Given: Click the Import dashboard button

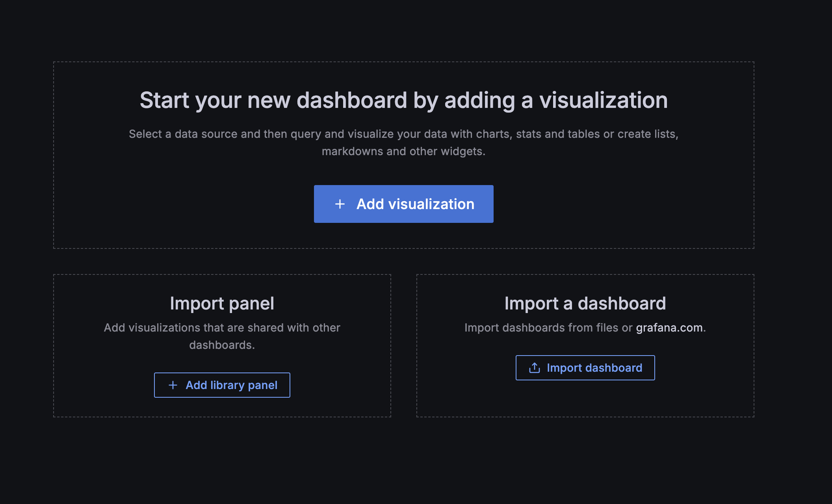Looking at the screenshot, I should (x=585, y=367).
